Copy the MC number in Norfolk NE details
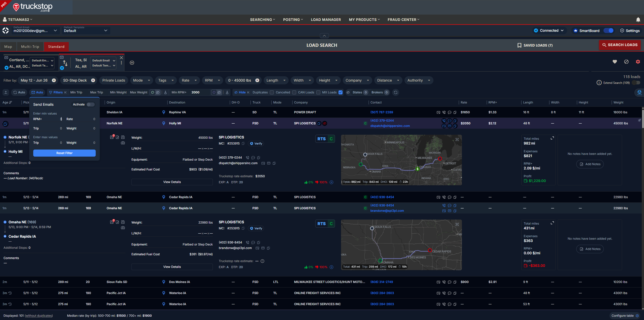Image resolution: width=644 pixels, height=320 pixels. (x=243, y=144)
